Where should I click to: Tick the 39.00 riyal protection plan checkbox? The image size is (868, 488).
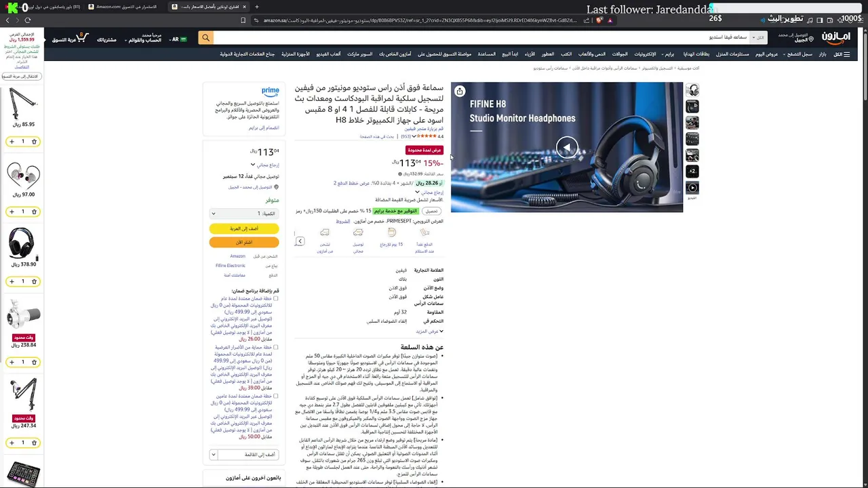pos(275,347)
